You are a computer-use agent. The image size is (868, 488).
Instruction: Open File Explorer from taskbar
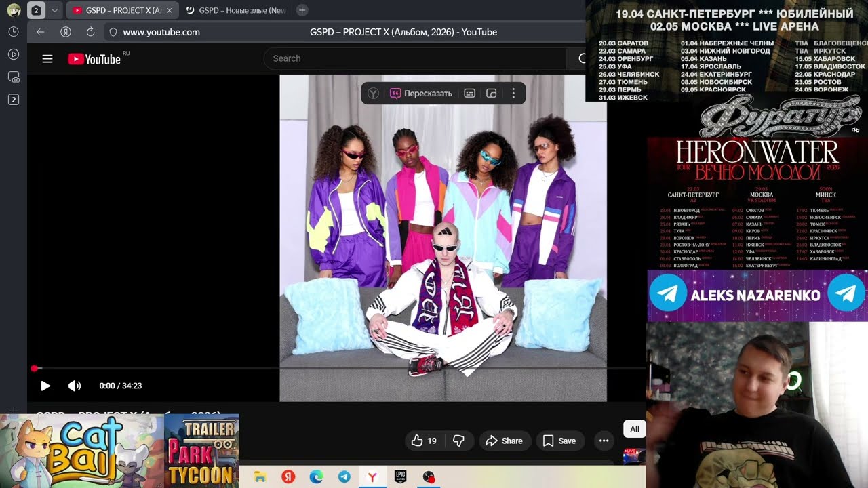pos(260,477)
